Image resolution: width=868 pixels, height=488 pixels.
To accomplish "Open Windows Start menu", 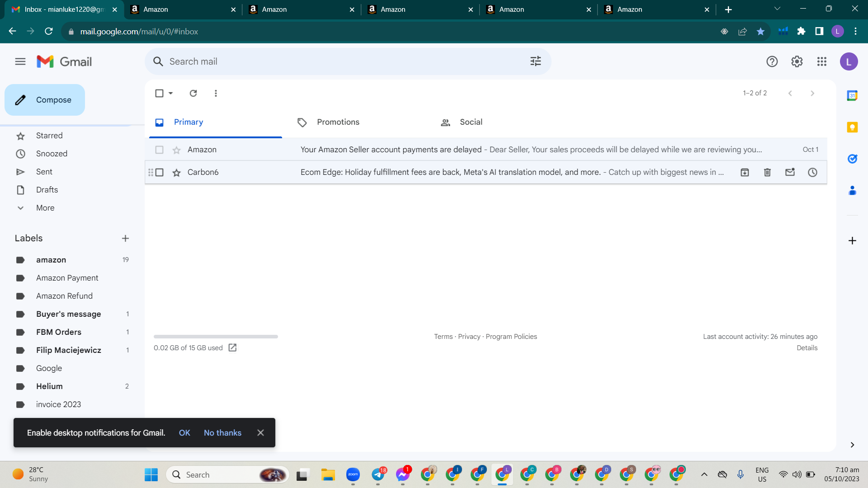I will coord(151,474).
